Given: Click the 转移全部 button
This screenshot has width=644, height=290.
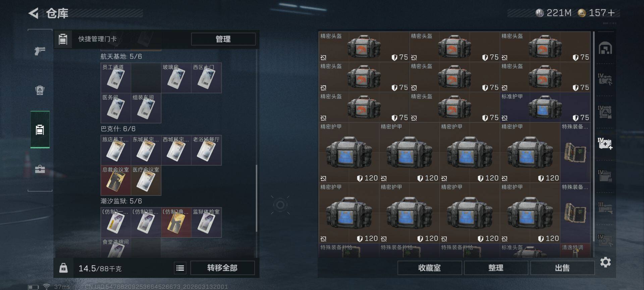Looking at the screenshot, I should (x=222, y=268).
